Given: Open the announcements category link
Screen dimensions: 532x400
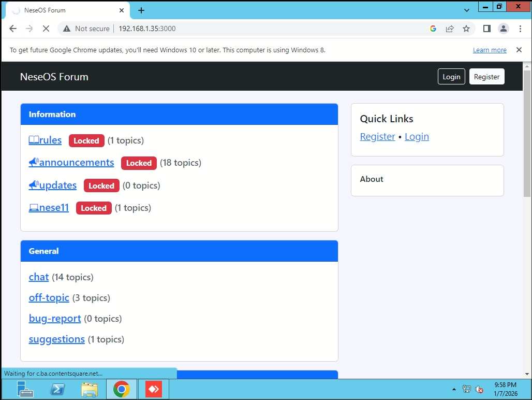Looking at the screenshot, I should tap(76, 163).
